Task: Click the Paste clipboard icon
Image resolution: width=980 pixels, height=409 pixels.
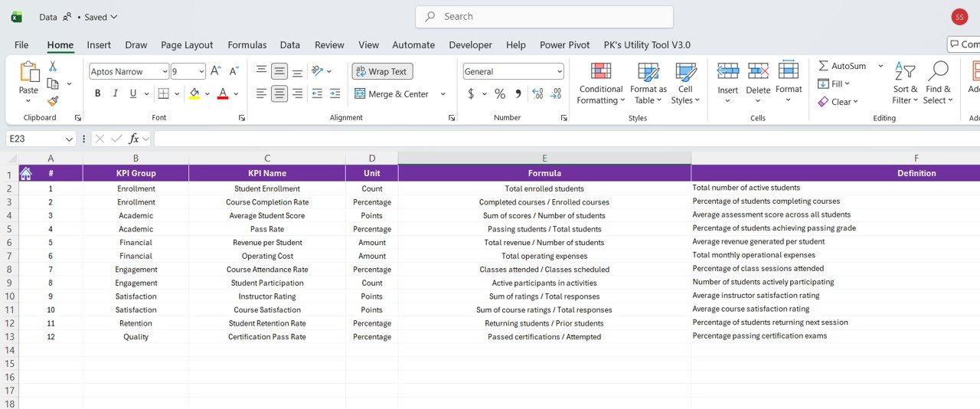Action: tap(29, 71)
